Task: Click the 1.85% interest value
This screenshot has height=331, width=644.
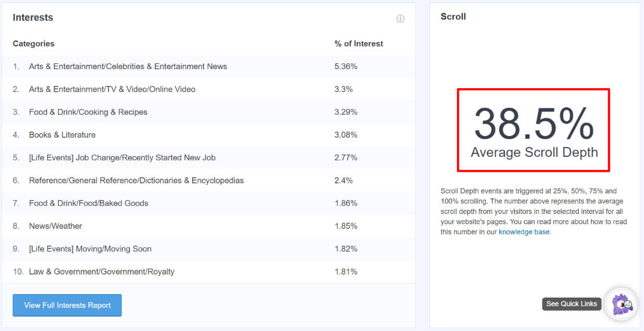Action: [x=346, y=226]
